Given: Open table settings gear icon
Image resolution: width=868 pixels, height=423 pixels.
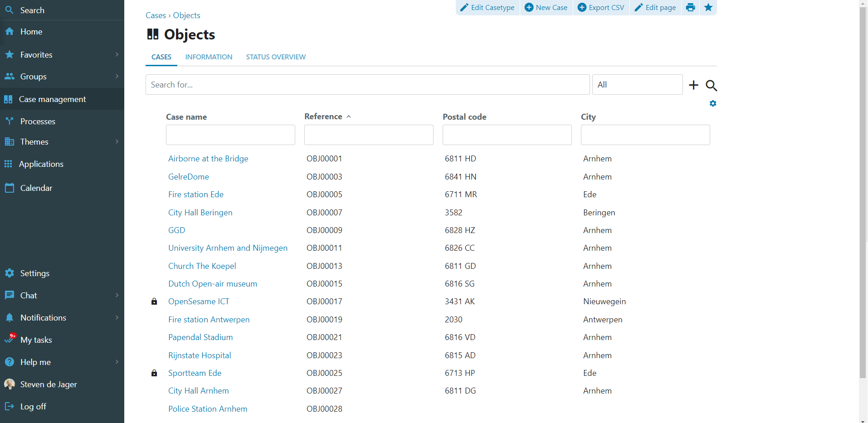Looking at the screenshot, I should point(712,104).
